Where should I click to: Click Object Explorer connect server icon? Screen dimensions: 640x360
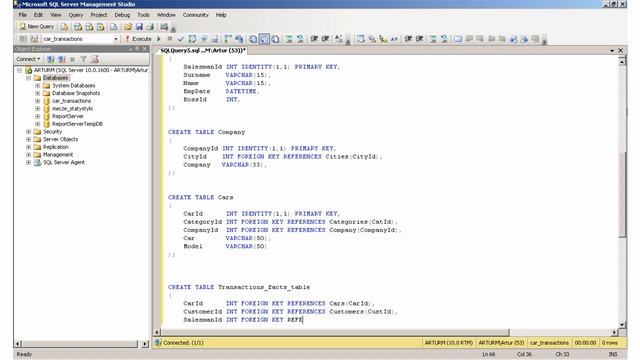pyautogui.click(x=51, y=59)
